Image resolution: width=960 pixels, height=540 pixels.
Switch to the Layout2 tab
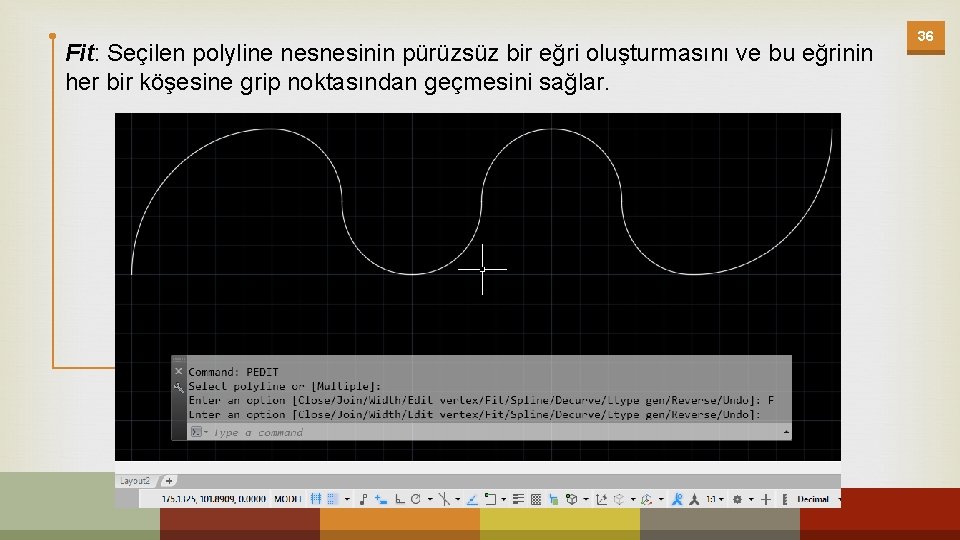pyautogui.click(x=135, y=481)
